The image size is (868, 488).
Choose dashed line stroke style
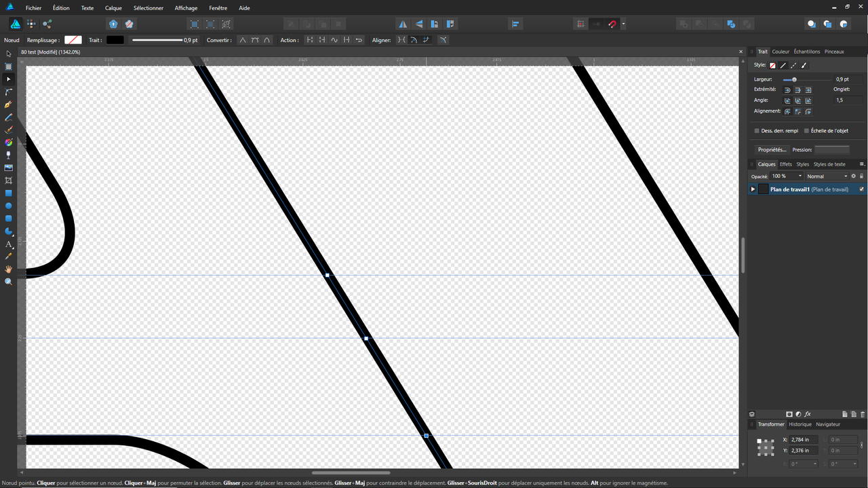(x=793, y=65)
